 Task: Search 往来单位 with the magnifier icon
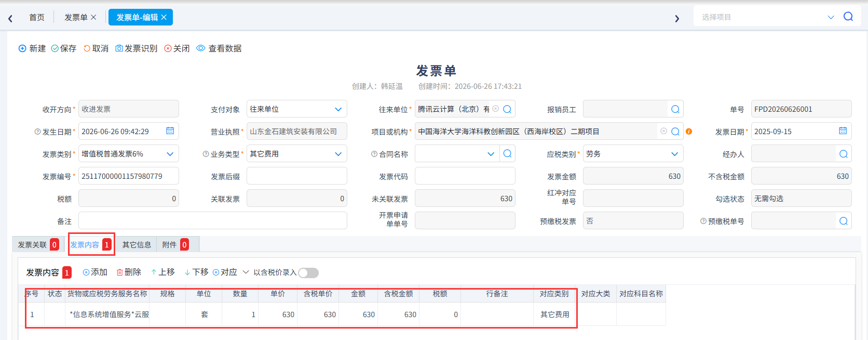tap(507, 109)
